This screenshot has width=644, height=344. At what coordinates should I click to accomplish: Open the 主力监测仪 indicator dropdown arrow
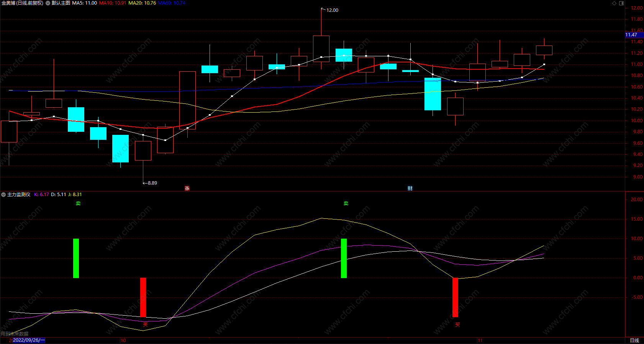3,195
